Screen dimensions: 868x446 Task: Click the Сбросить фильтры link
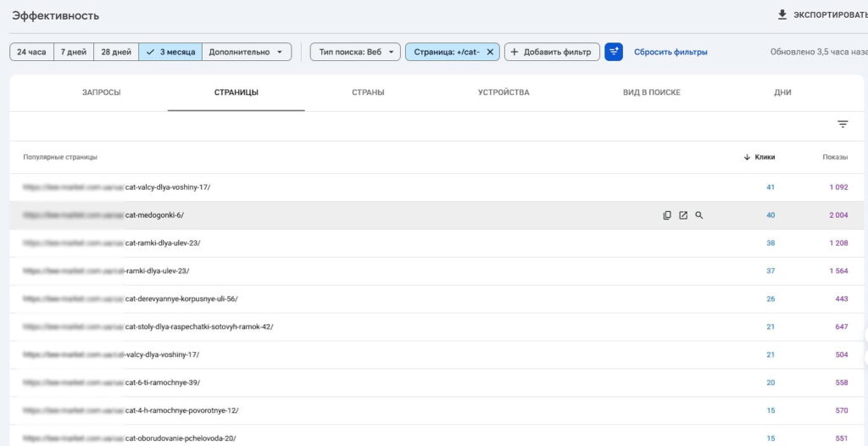pos(670,52)
